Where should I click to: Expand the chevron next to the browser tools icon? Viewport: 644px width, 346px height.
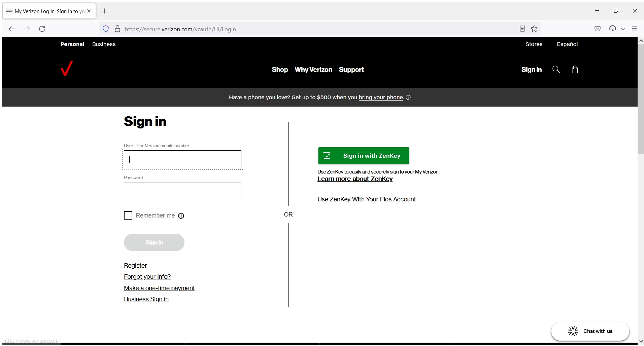point(623,29)
